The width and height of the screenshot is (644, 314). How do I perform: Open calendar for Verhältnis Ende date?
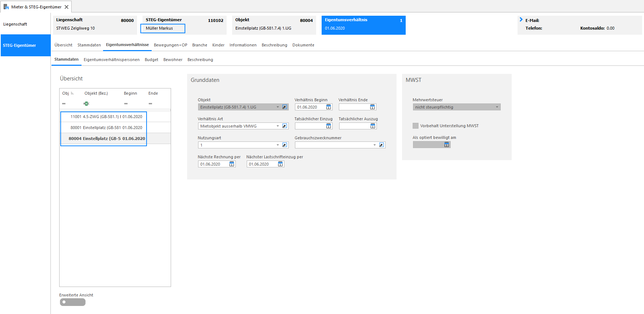click(372, 107)
